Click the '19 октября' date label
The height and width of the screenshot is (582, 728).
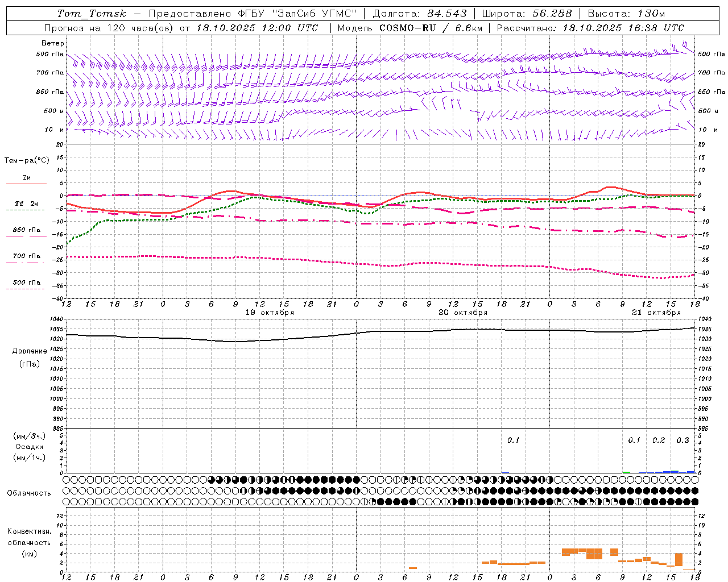click(270, 313)
